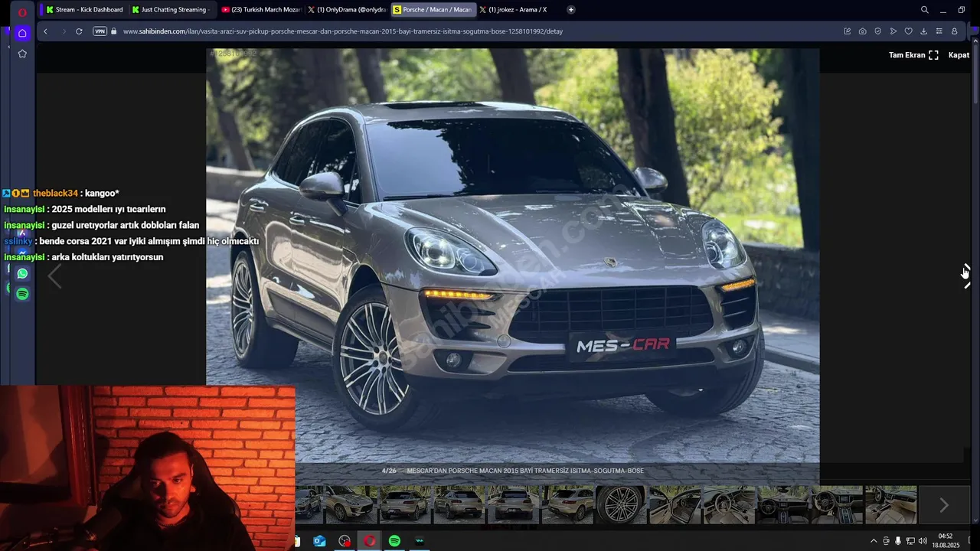Open the player icon in address bar
This screenshot has height=551, width=980.
click(893, 31)
